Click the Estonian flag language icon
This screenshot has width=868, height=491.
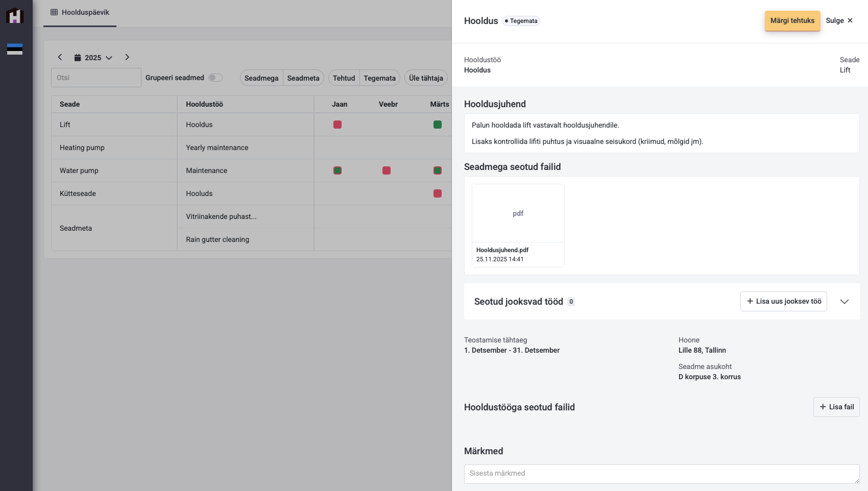(15, 49)
